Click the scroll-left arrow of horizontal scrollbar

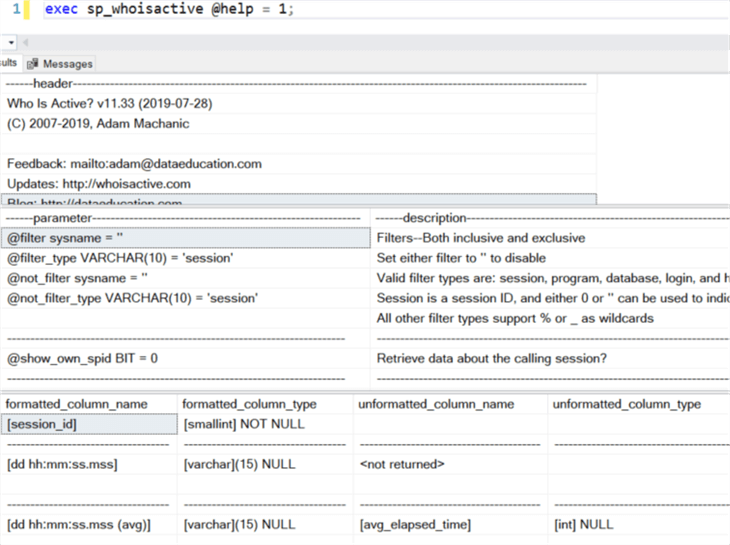pyautogui.click(x=26, y=42)
